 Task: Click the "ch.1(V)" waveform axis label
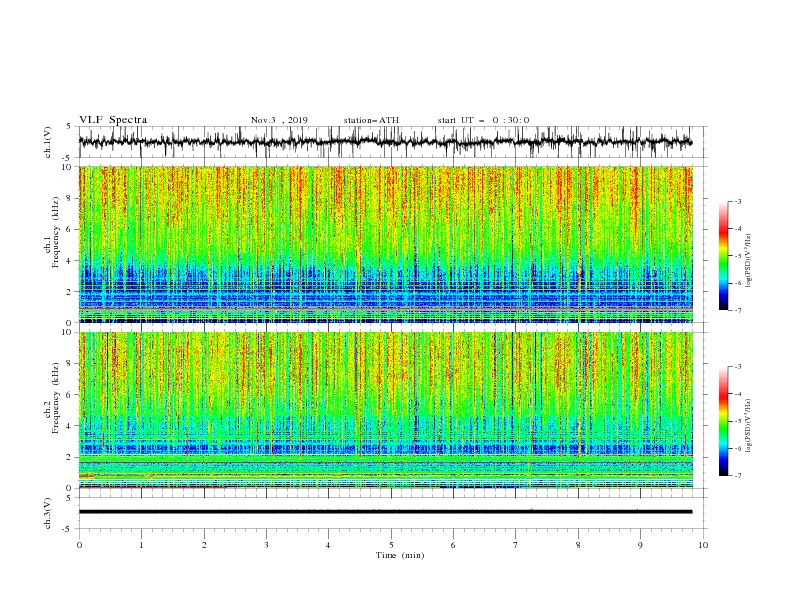click(x=48, y=142)
